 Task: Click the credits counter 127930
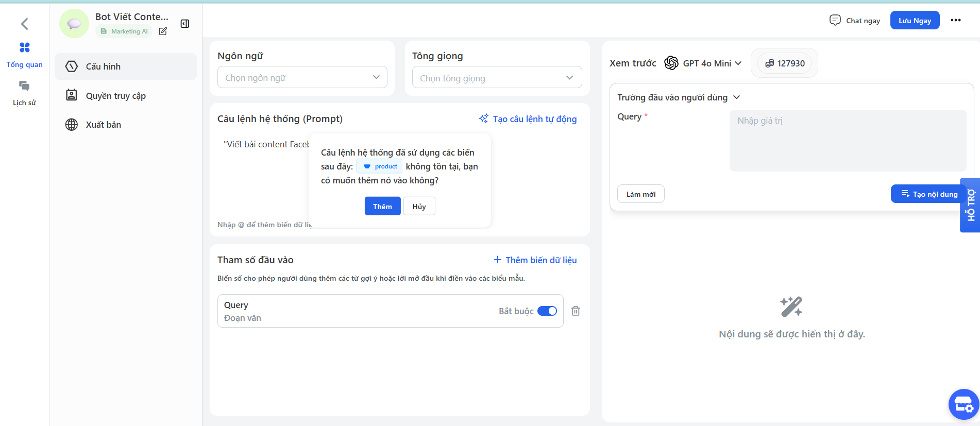coord(784,63)
